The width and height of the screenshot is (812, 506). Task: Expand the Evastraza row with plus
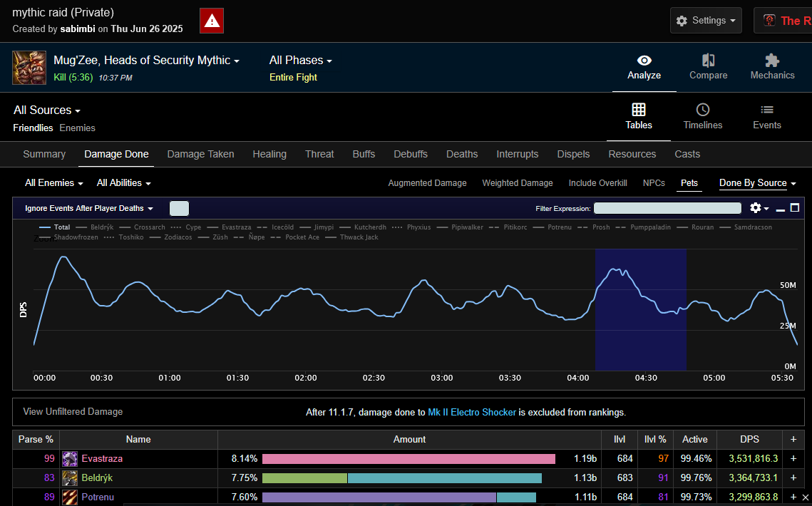coord(793,458)
